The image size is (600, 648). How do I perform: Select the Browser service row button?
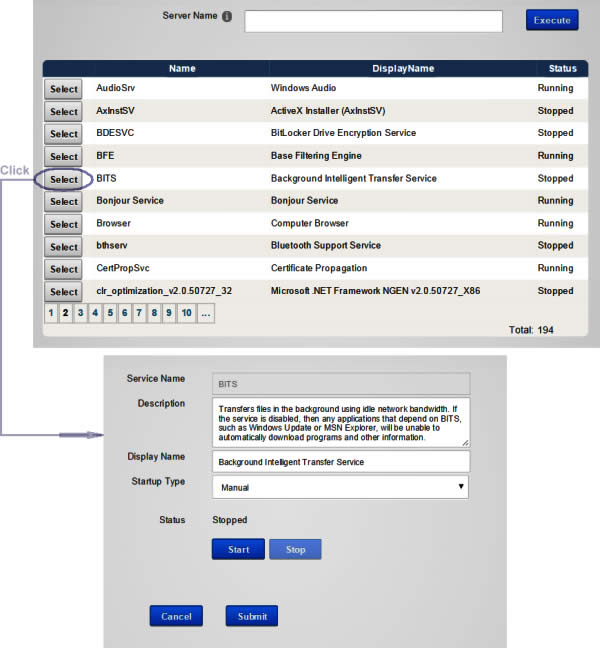[x=64, y=224]
